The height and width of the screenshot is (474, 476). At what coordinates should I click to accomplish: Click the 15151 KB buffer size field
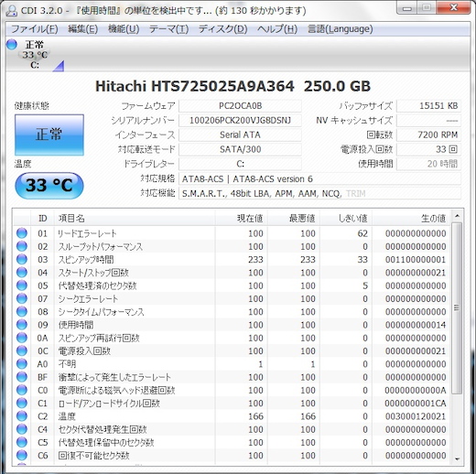[x=428, y=106]
